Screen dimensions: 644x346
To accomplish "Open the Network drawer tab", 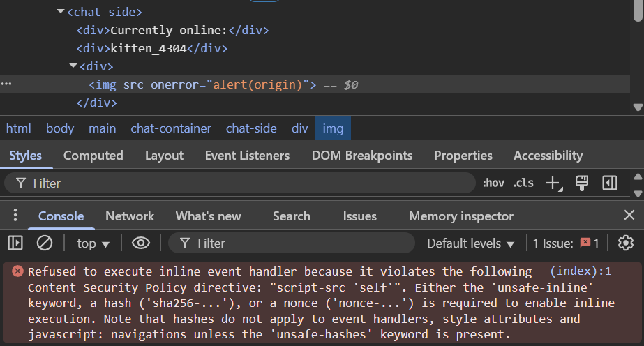I will coord(130,216).
